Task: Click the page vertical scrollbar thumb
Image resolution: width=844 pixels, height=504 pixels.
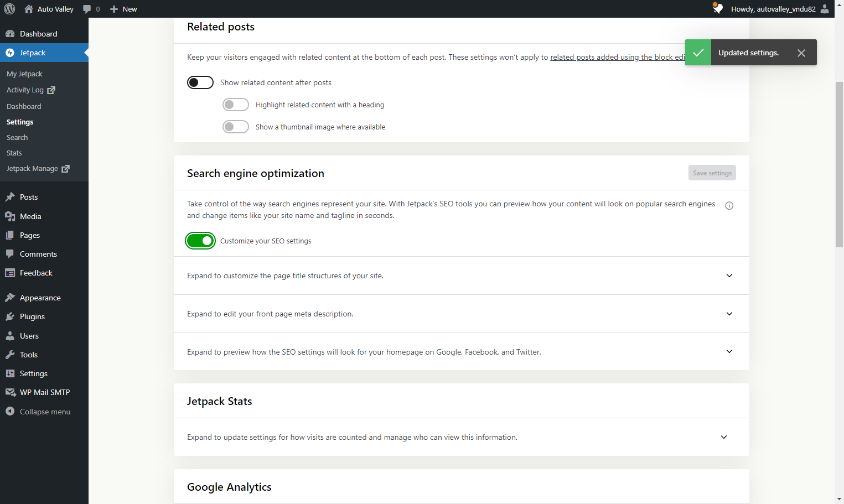Action: 839,164
